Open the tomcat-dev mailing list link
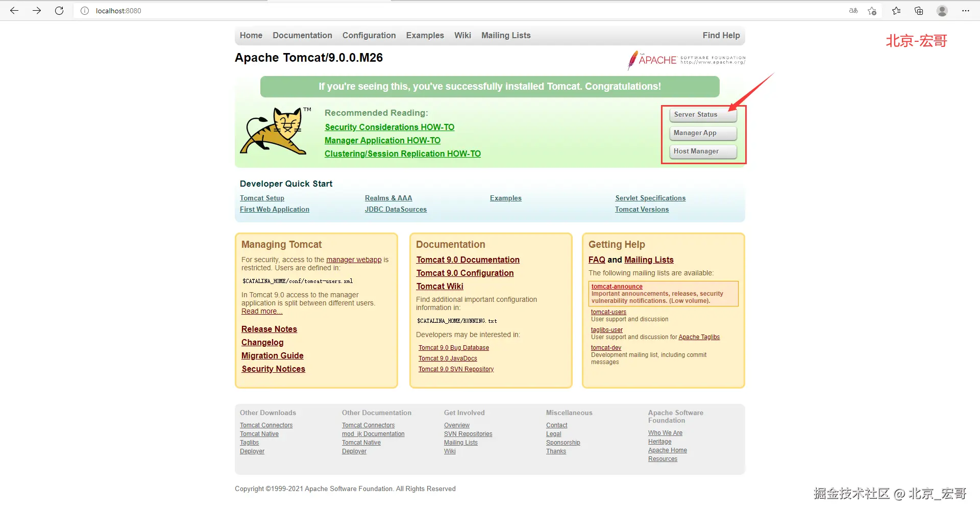The height and width of the screenshot is (514, 980). click(606, 348)
